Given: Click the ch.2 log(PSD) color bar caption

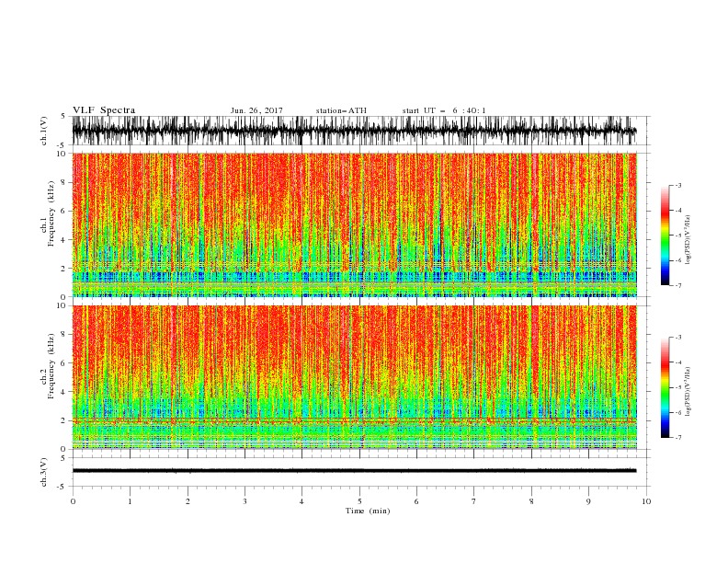Looking at the screenshot, I should coord(688,391).
